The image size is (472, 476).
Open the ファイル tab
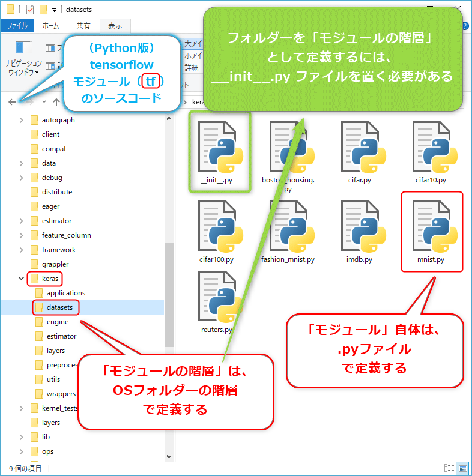17,26
